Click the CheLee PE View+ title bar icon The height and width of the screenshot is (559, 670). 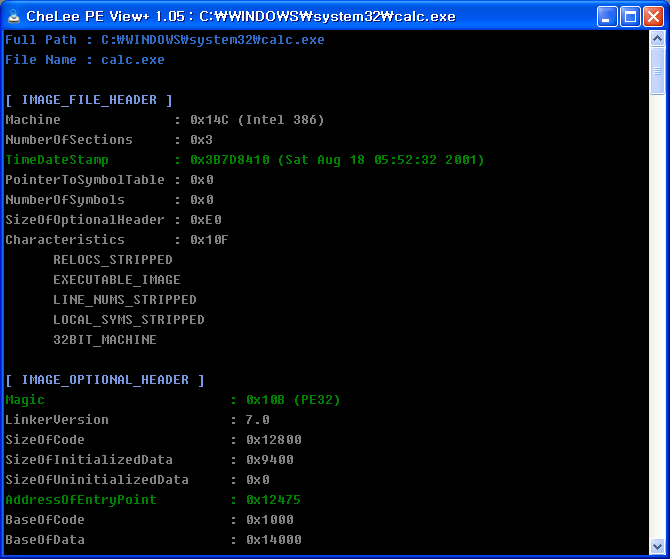click(x=14, y=16)
